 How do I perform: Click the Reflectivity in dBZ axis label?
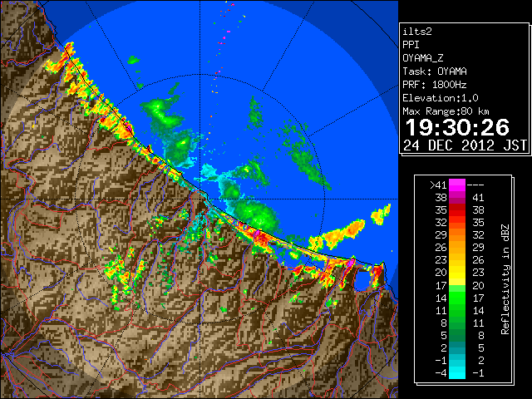pos(505,279)
